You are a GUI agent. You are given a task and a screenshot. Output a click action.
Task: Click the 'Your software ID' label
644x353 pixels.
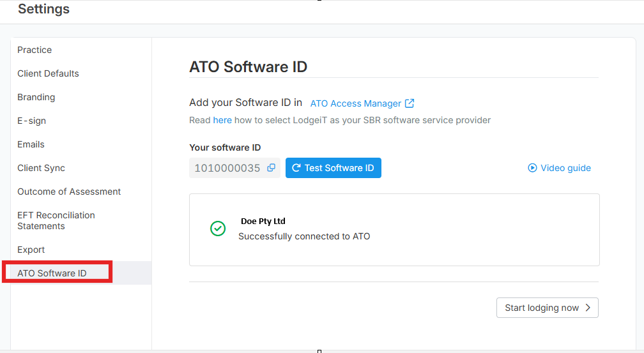coord(225,147)
